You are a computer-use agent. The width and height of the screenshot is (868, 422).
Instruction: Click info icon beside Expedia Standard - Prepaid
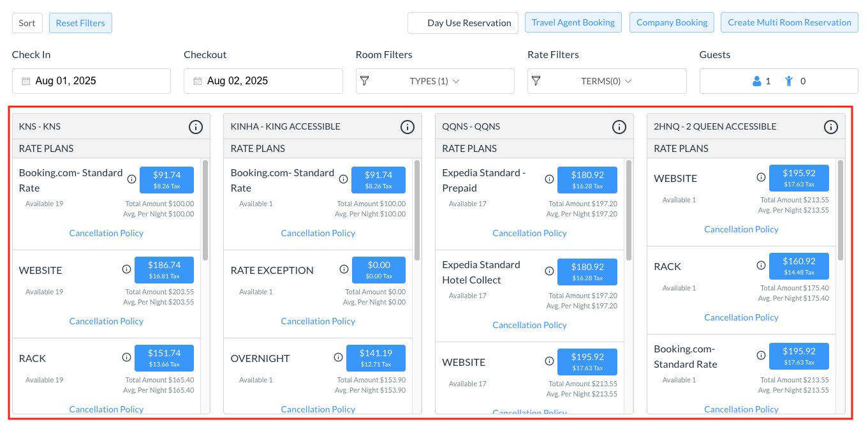(x=549, y=179)
